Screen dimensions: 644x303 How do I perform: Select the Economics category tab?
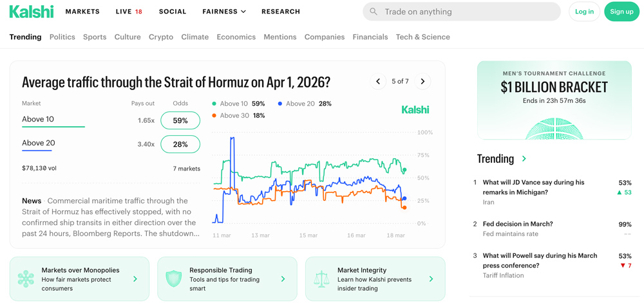click(x=236, y=37)
